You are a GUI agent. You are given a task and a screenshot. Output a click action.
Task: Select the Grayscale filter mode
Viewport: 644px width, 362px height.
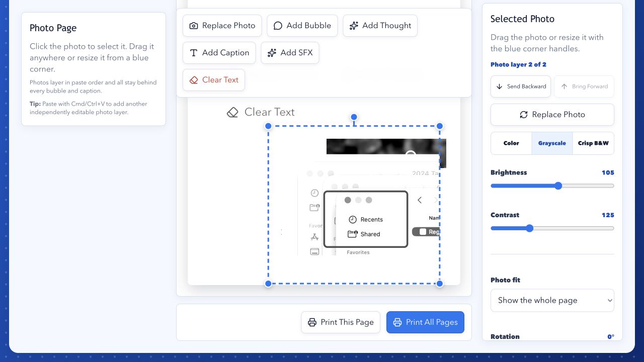click(552, 143)
